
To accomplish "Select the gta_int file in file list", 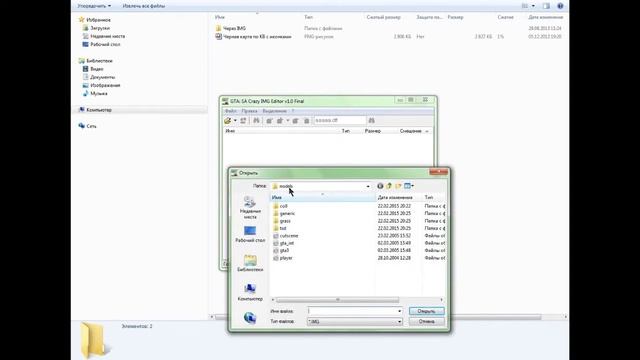I will pyautogui.click(x=283, y=243).
